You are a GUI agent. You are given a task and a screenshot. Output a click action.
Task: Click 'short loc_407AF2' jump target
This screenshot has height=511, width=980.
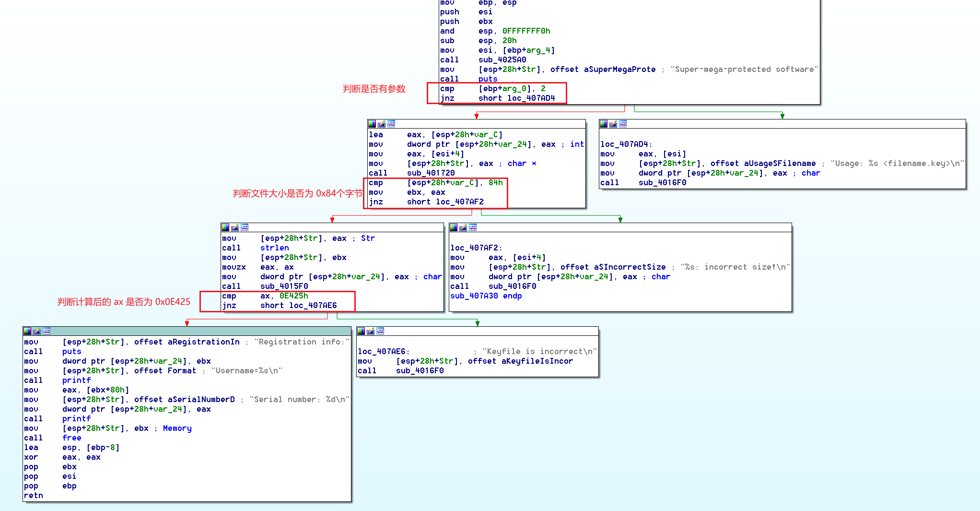445,202
